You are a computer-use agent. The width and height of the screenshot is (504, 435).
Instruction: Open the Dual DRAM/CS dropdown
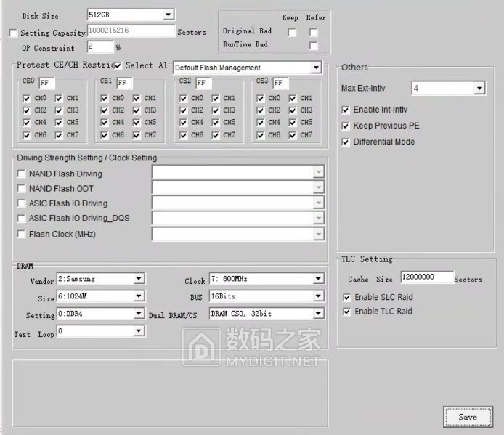point(267,314)
